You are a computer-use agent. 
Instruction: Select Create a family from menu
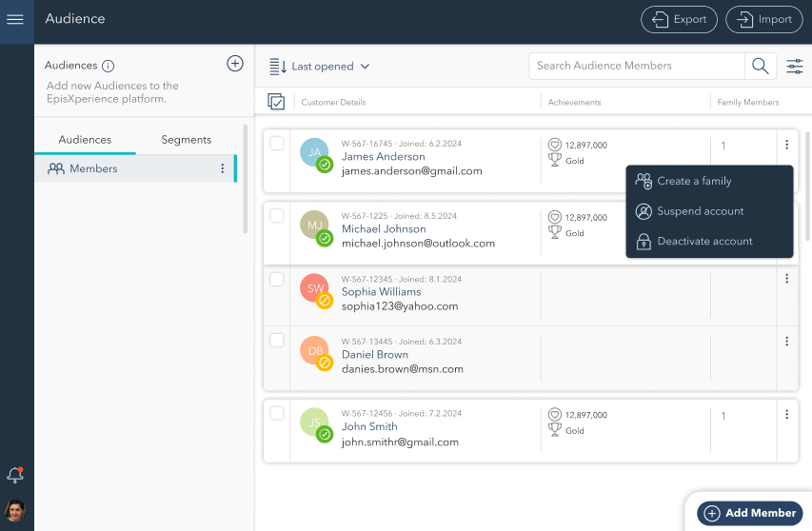point(709,181)
